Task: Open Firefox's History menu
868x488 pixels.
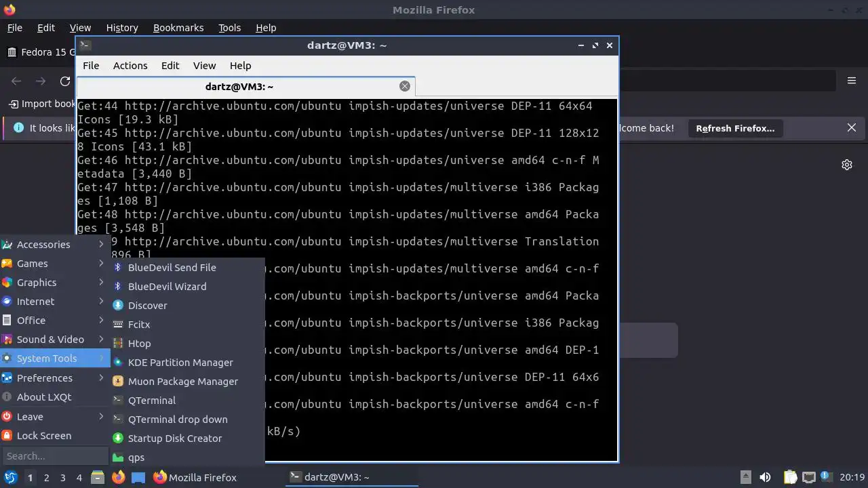Action: [122, 28]
